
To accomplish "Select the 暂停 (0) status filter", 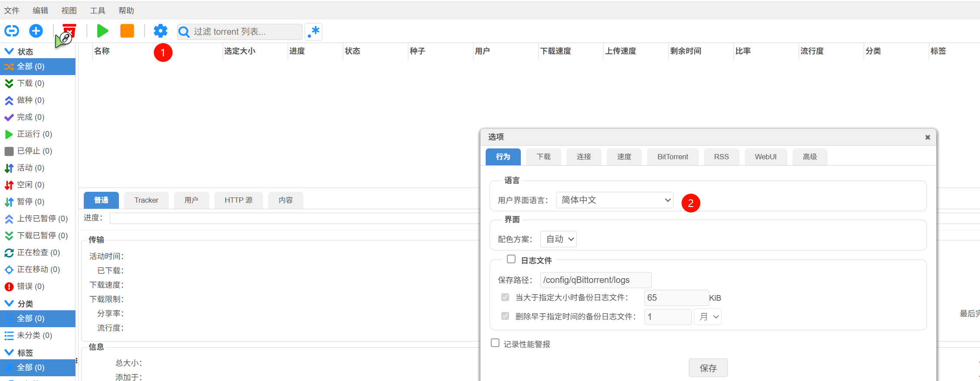I will tap(38, 202).
